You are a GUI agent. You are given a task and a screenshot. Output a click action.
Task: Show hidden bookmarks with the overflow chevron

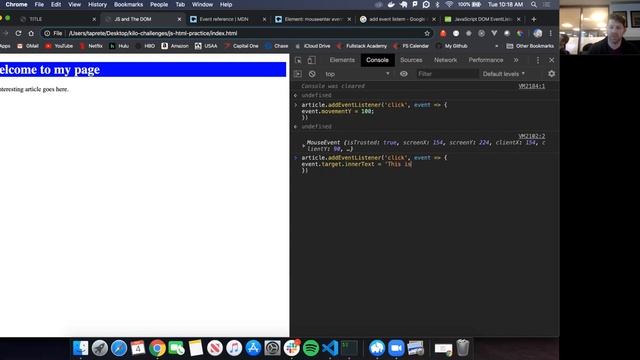(x=496, y=46)
